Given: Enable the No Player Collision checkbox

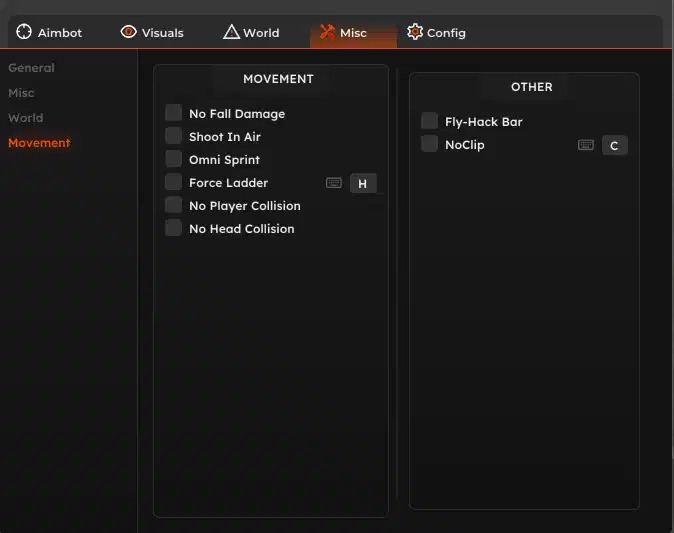Looking at the screenshot, I should pyautogui.click(x=174, y=205).
